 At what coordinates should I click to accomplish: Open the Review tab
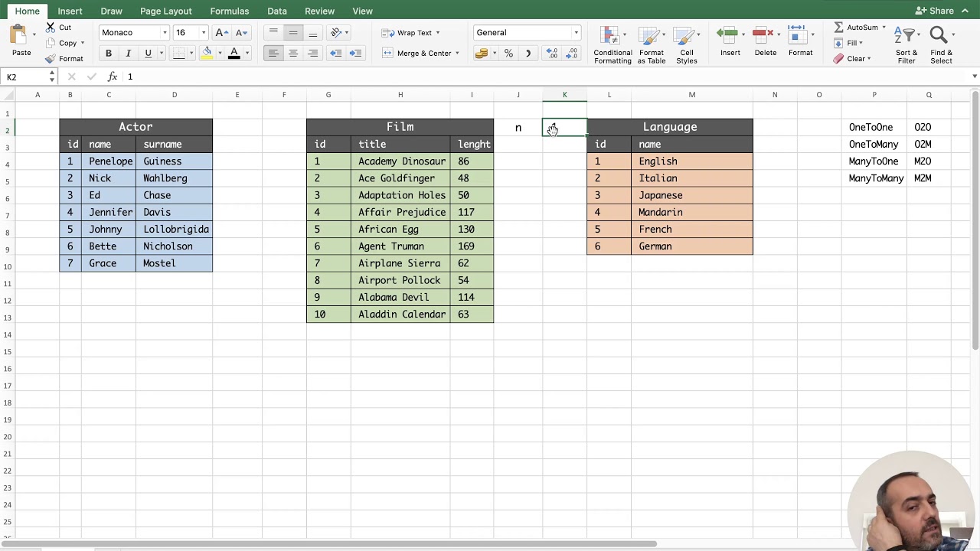[x=319, y=11]
